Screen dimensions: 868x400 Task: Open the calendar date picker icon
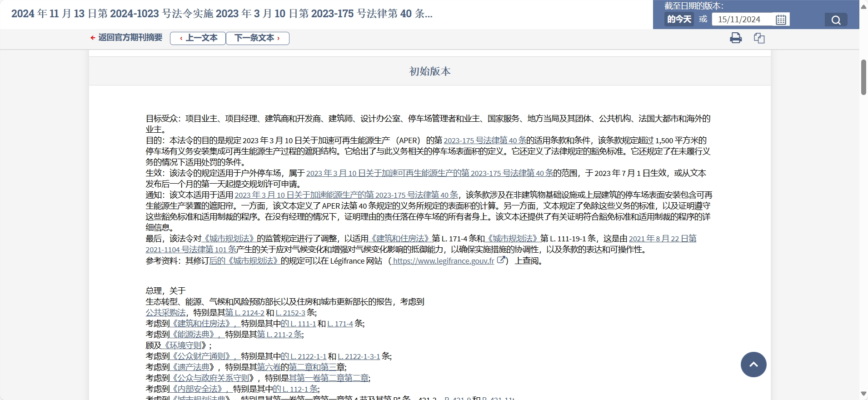pos(781,20)
